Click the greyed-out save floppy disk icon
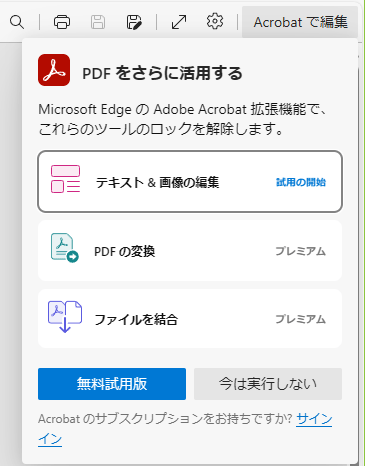This screenshot has height=466, width=365. 98,22
